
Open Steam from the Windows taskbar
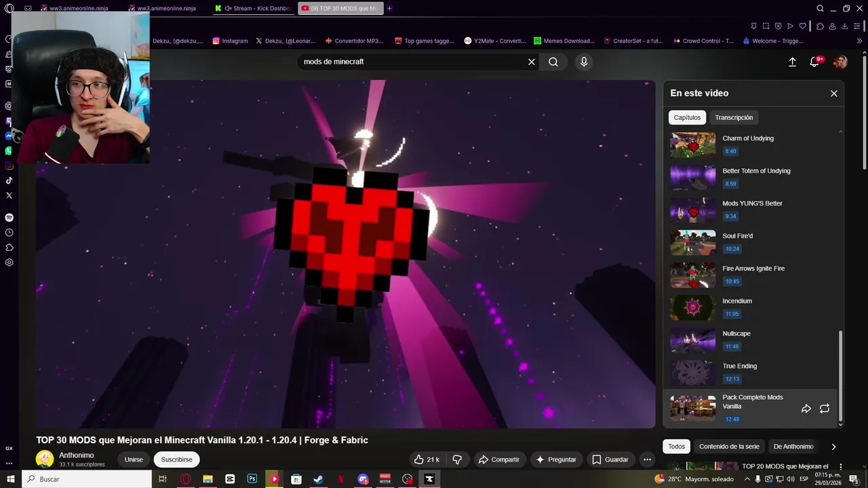[x=318, y=479]
